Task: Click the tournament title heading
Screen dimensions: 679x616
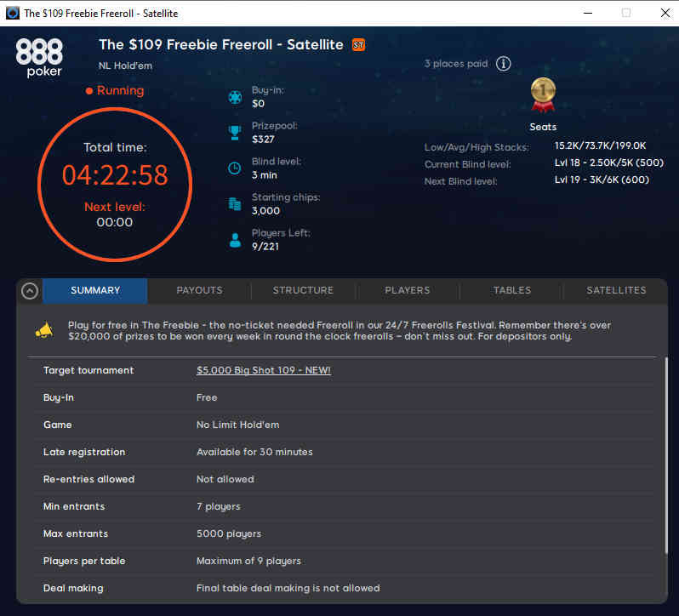Action: [221, 44]
